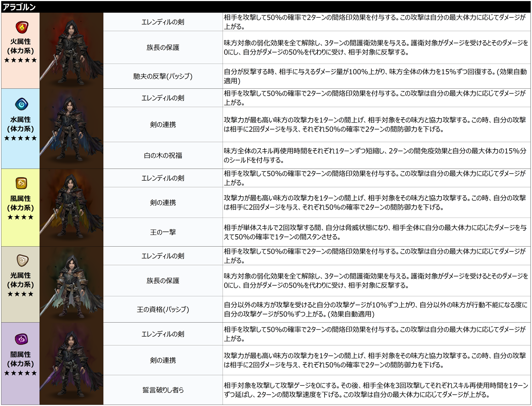Image resolution: width=532 pixels, height=406 pixels.
Task: Click the アラゴルン title in header bar
Action: point(19,7)
